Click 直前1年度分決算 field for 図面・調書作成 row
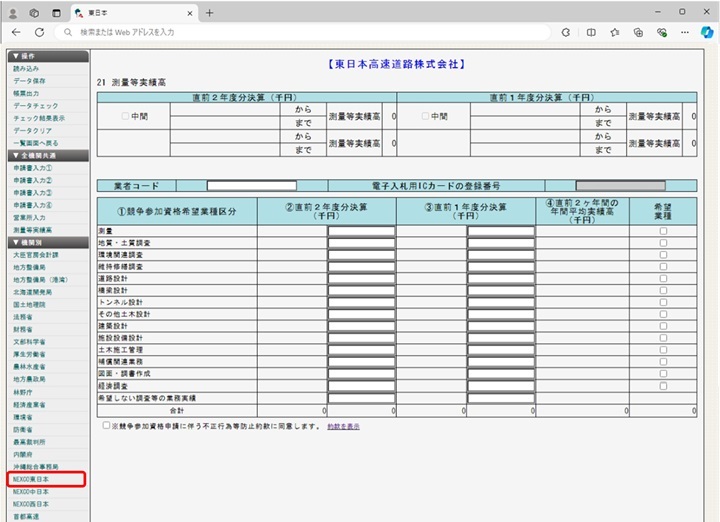The width and height of the screenshot is (720, 522). click(501, 374)
